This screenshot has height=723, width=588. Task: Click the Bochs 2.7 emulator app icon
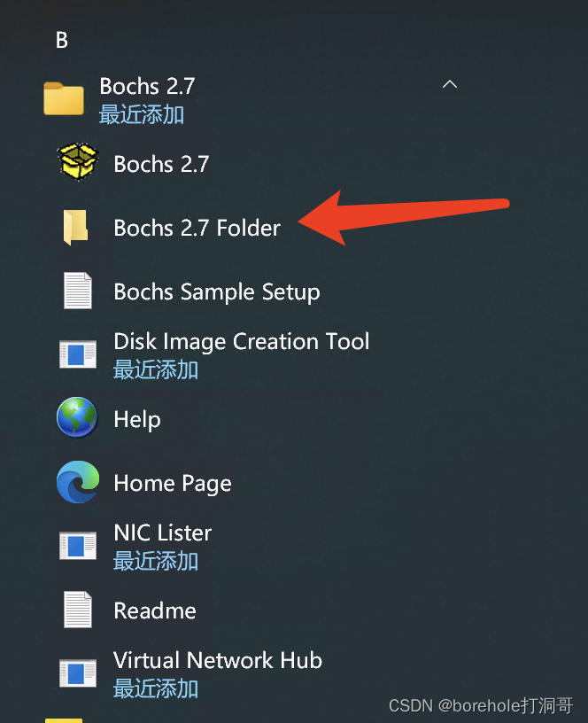[77, 163]
